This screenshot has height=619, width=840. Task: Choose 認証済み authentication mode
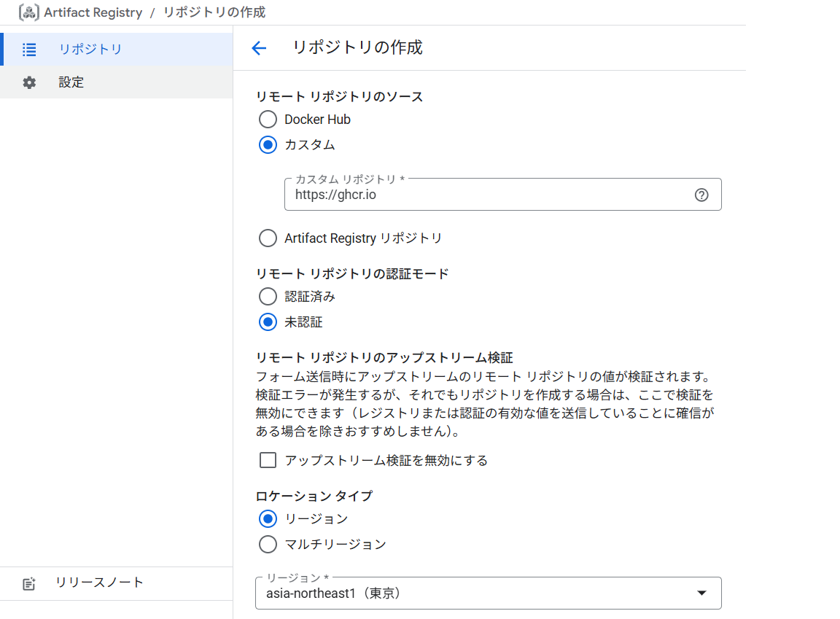coord(268,296)
